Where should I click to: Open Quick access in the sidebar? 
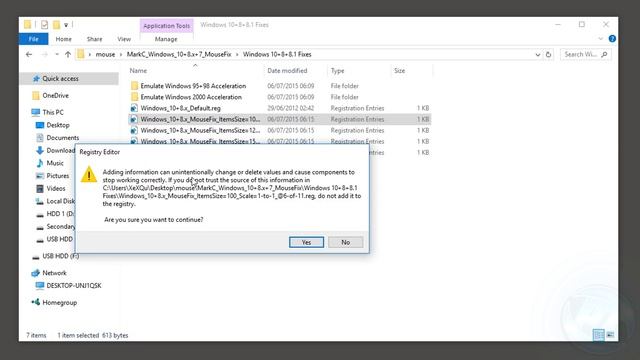[x=60, y=78]
